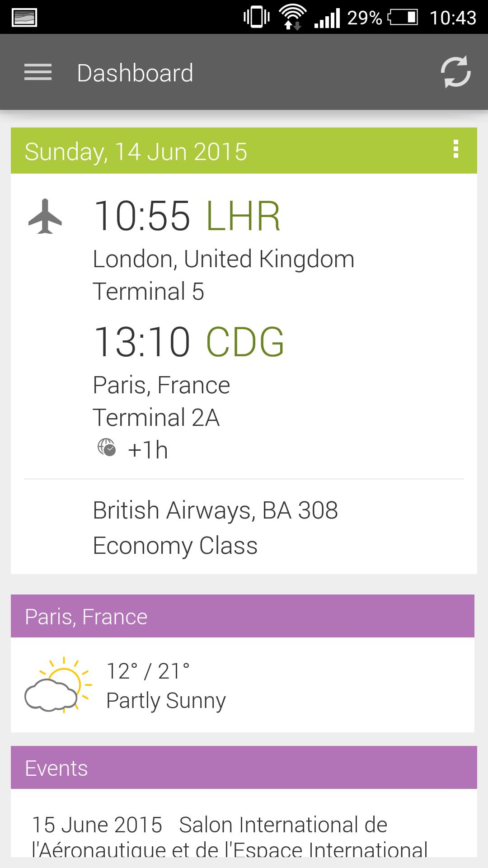Image resolution: width=488 pixels, height=868 pixels.
Task: Open British Airways BA 308 flight details
Action: pyautogui.click(x=215, y=510)
